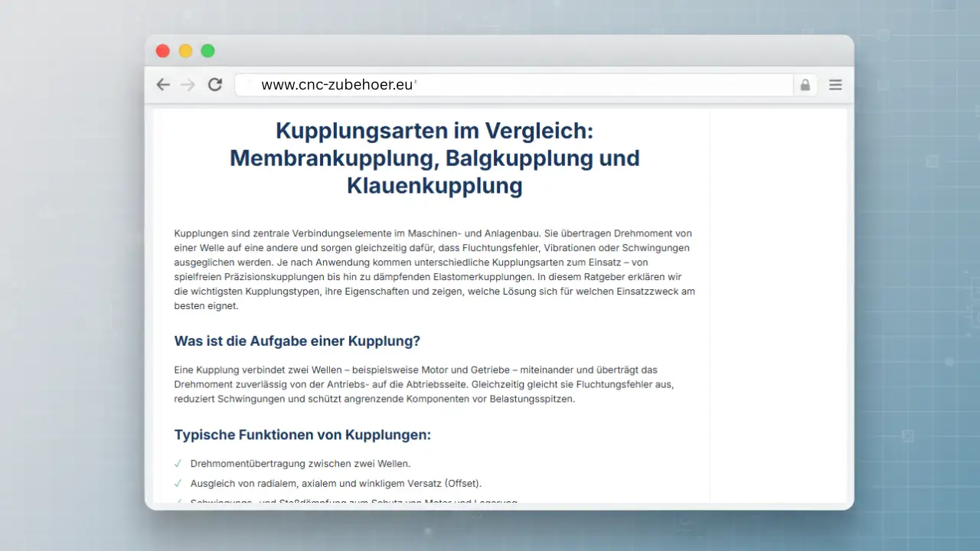Maximize the window with the green button
980x551 pixels.
pos(207,51)
